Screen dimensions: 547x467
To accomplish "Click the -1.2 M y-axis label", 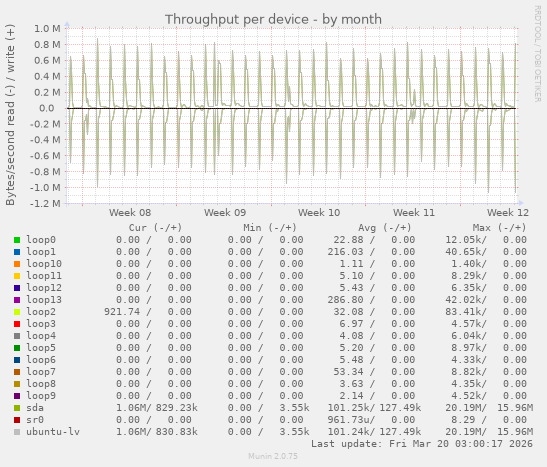I will [45, 203].
